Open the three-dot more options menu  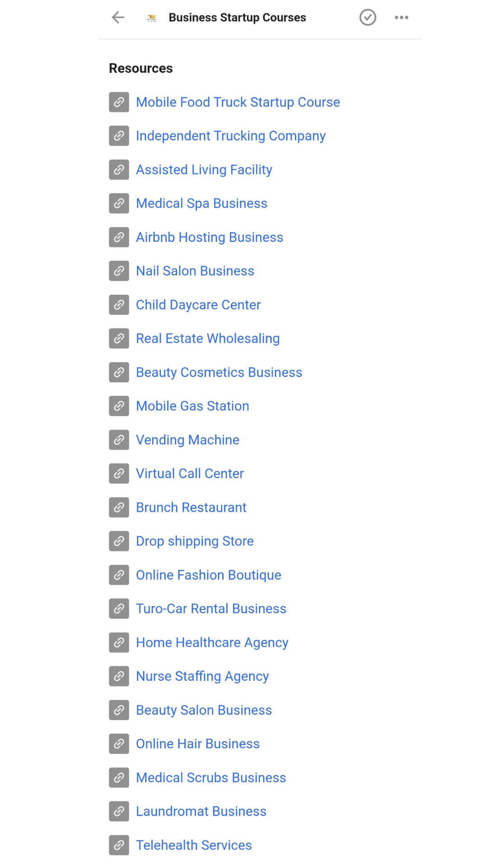point(401,18)
